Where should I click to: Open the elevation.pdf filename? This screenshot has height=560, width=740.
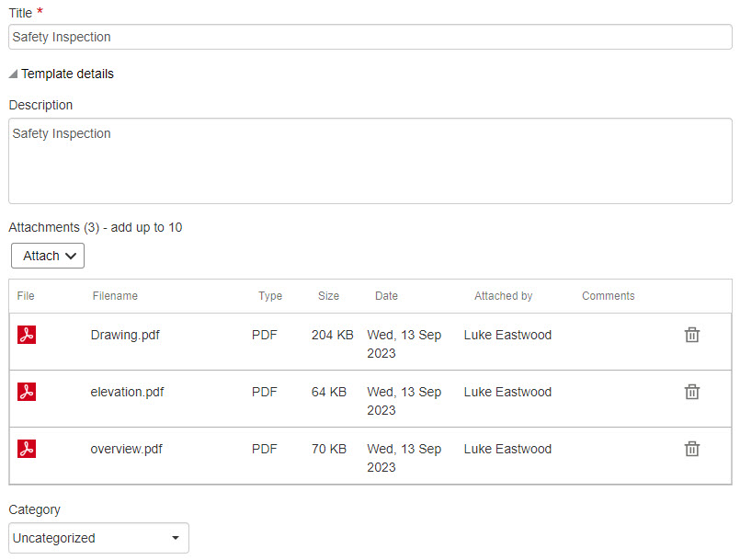pyautogui.click(x=127, y=392)
